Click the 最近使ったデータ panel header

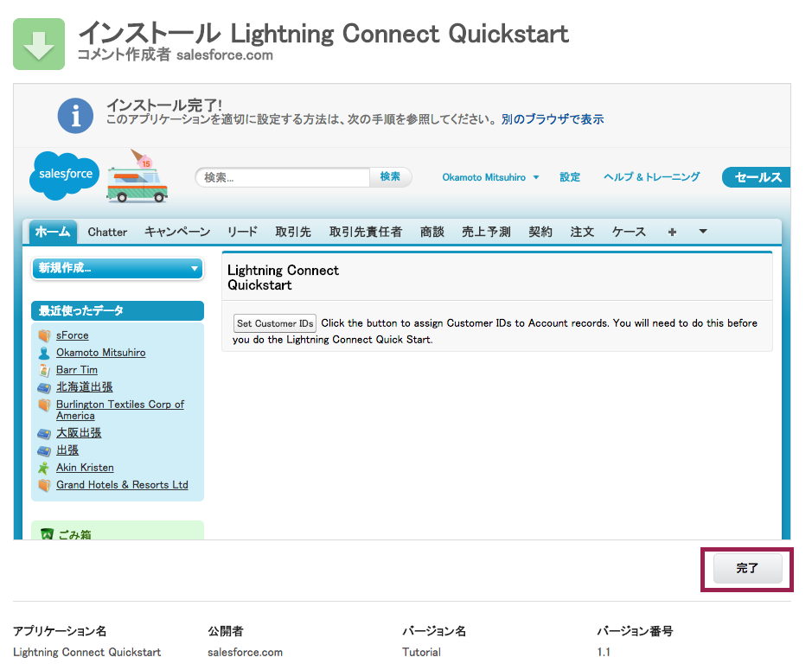pyautogui.click(x=118, y=310)
